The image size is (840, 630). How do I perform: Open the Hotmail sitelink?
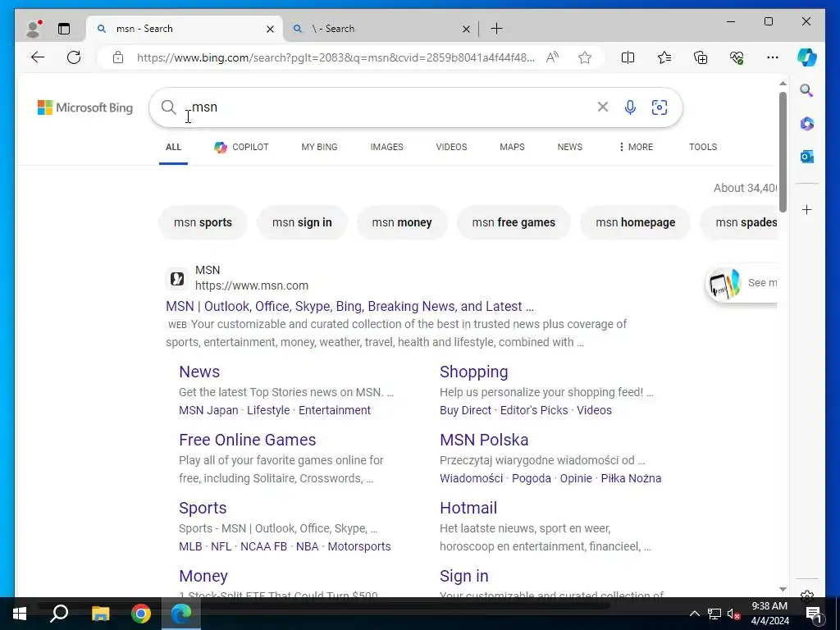468,508
